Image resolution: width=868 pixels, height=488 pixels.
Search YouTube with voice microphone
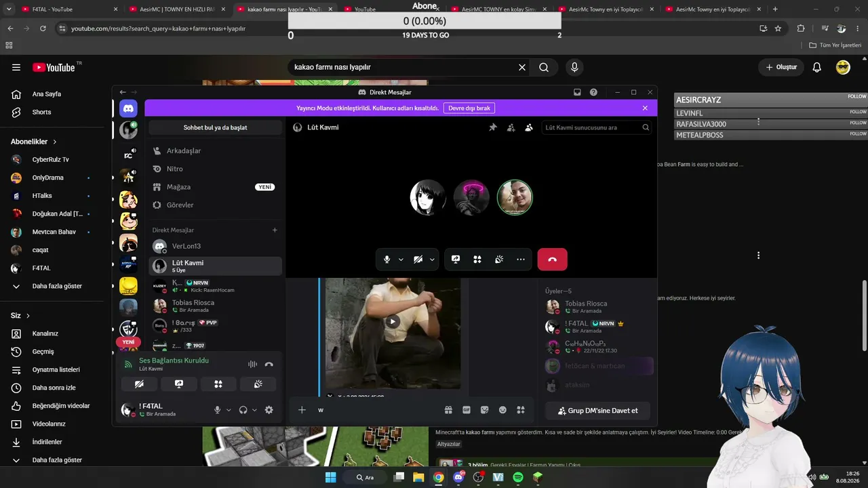[x=574, y=67]
